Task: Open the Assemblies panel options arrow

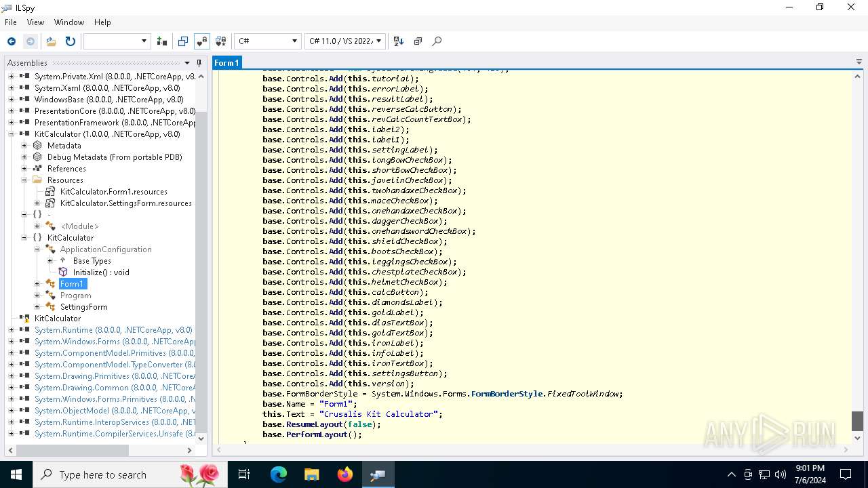Action: 188,63
